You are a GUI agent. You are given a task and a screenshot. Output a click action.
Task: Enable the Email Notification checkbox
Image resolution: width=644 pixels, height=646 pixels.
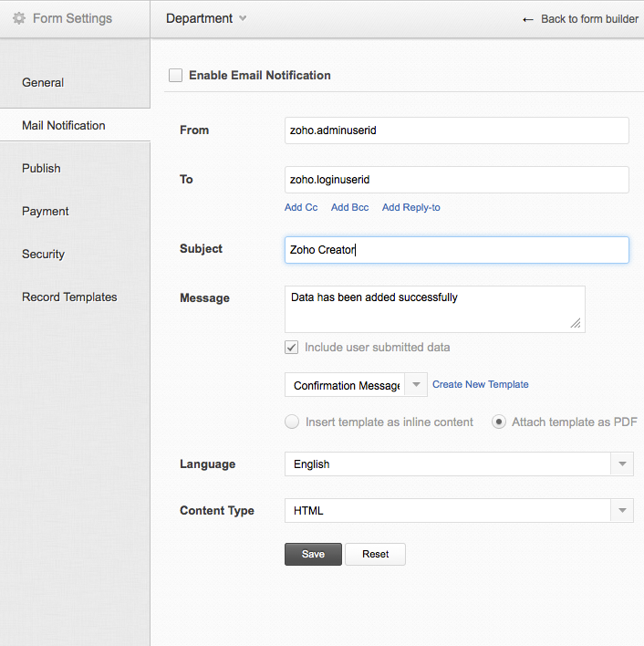pos(175,76)
